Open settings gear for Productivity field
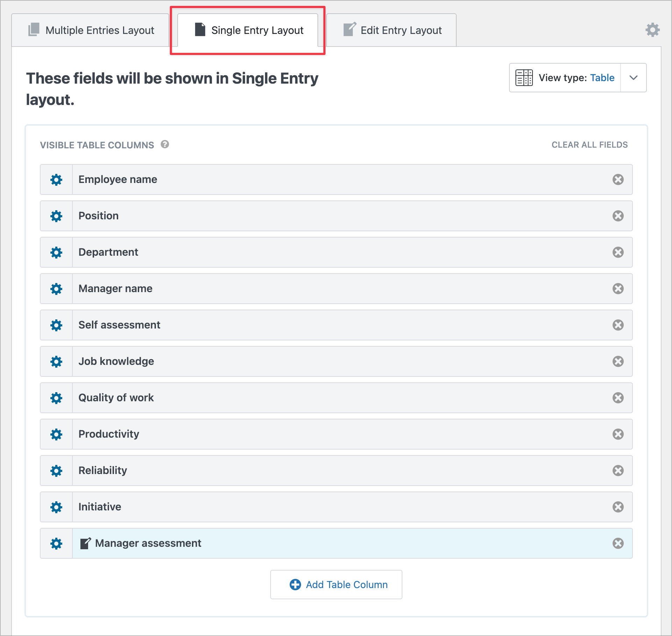This screenshot has height=636, width=672. 56,434
